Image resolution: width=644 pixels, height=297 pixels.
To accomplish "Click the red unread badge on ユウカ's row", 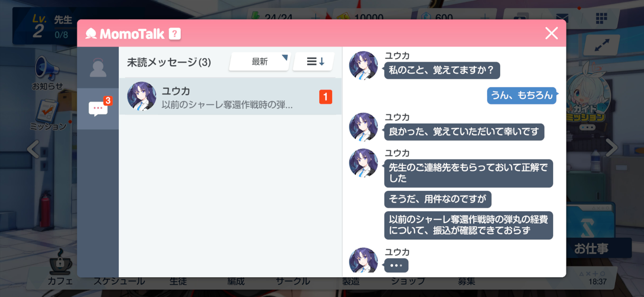I will click(x=325, y=97).
